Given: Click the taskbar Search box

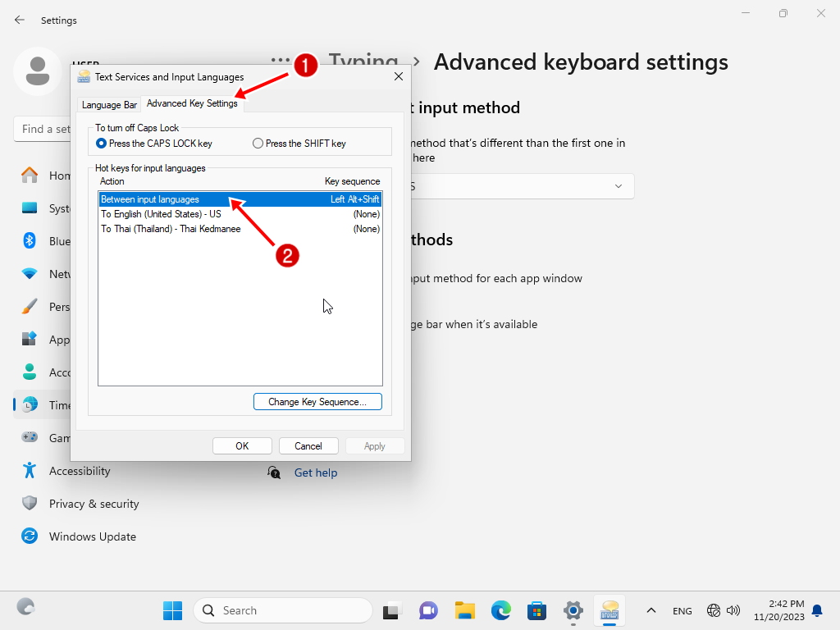Looking at the screenshot, I should tap(283, 610).
